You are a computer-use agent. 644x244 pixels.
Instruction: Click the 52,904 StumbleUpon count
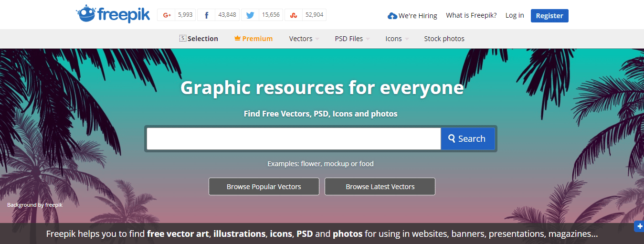tap(314, 15)
